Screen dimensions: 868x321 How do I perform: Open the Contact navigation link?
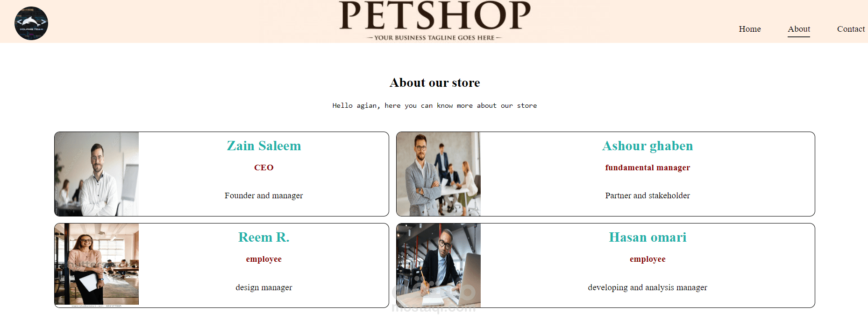pos(851,29)
